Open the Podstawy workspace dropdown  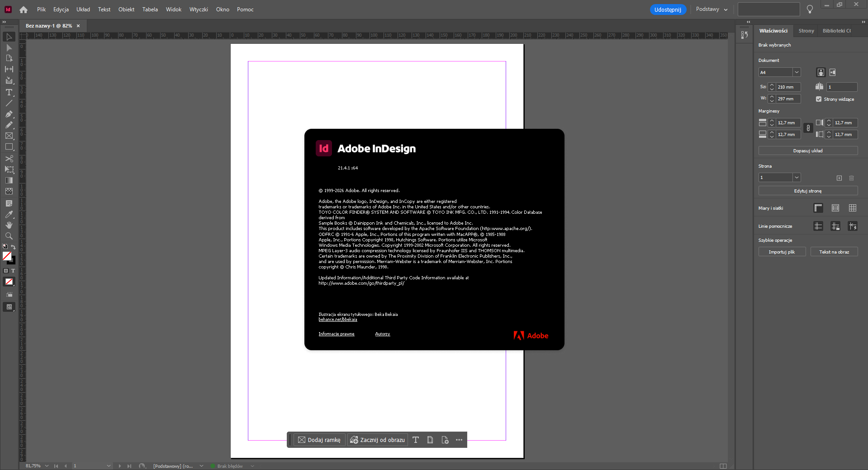click(712, 9)
